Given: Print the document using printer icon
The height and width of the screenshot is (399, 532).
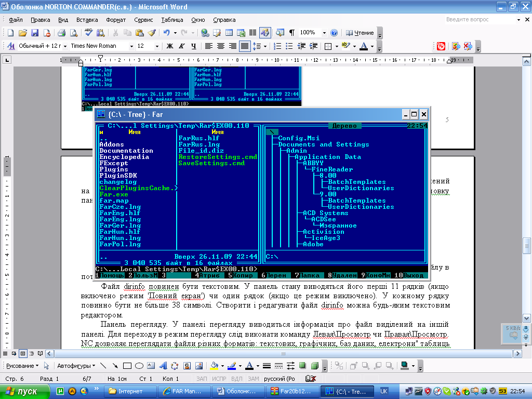Looking at the screenshot, I should click(61, 33).
